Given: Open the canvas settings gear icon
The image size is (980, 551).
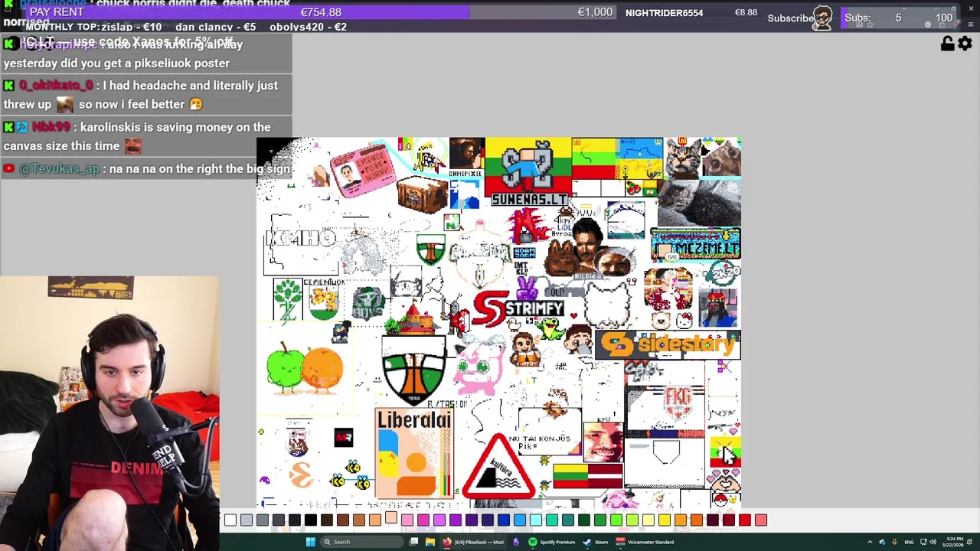Looking at the screenshot, I should point(965,44).
